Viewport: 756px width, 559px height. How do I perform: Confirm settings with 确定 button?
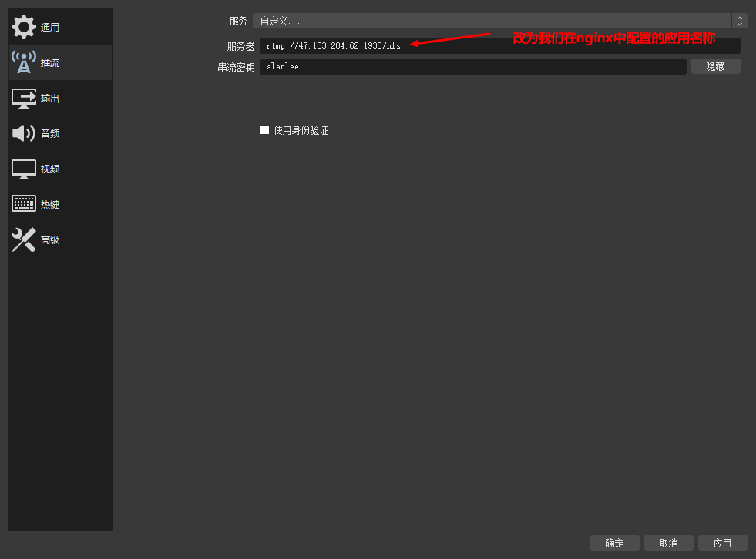pyautogui.click(x=615, y=543)
